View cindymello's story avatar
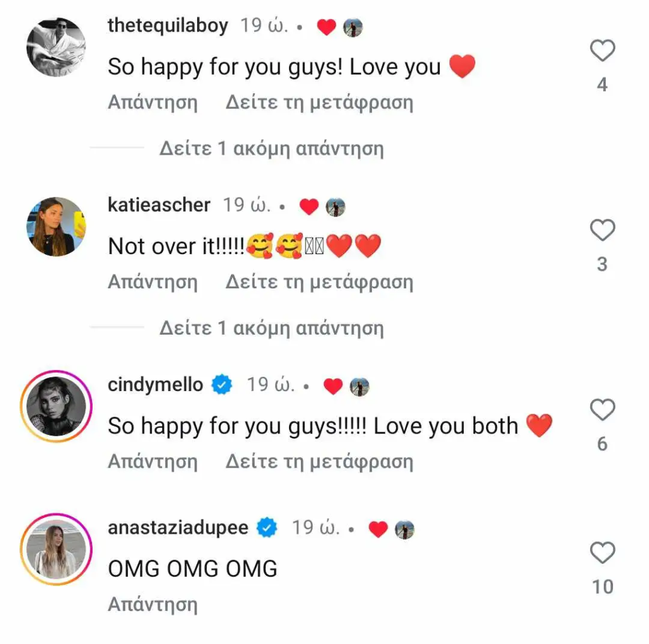Image resolution: width=649 pixels, height=644 pixels. (56, 406)
